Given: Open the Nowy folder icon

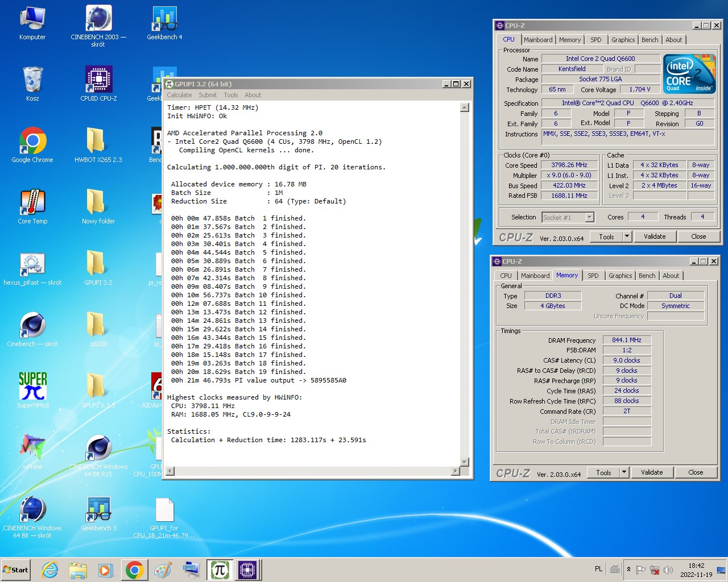Looking at the screenshot, I should (98, 207).
